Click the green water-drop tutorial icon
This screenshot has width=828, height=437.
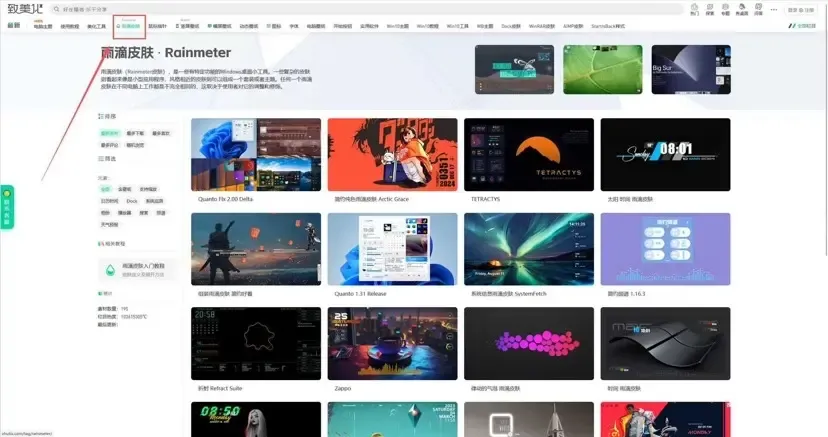110,270
